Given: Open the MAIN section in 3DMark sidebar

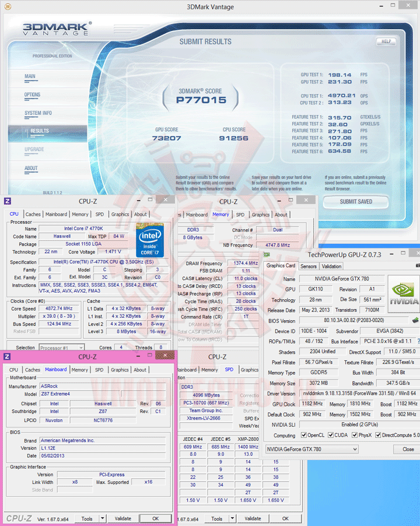Looking at the screenshot, I should [x=30, y=76].
